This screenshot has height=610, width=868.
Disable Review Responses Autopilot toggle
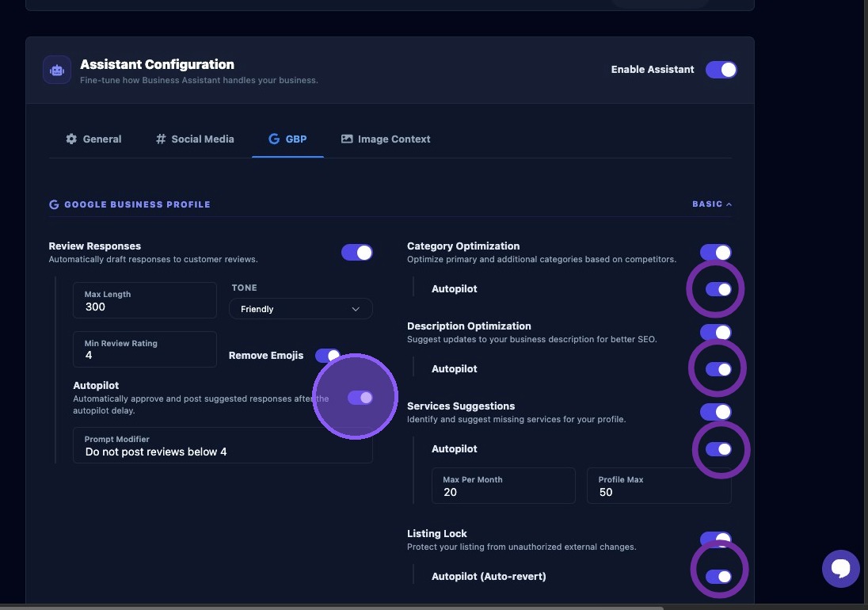coord(360,398)
